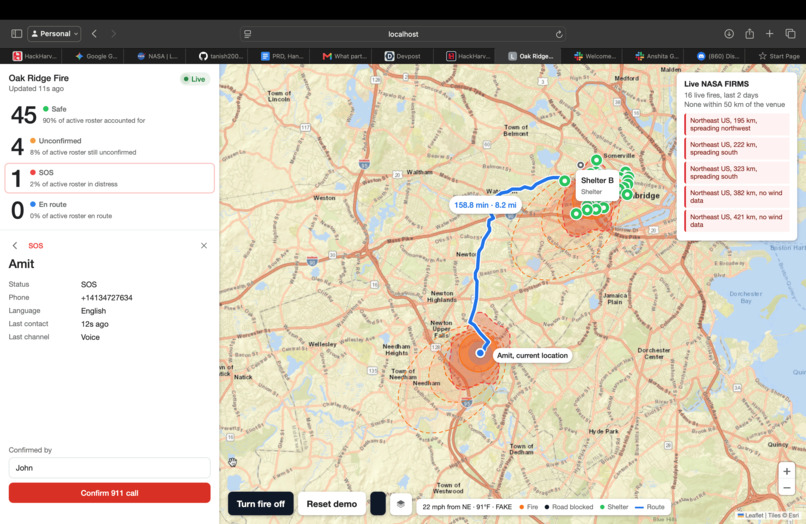Screen dimensions: 806x524
Task: Click Amit's phone number +14134727634
Action: 106,298
